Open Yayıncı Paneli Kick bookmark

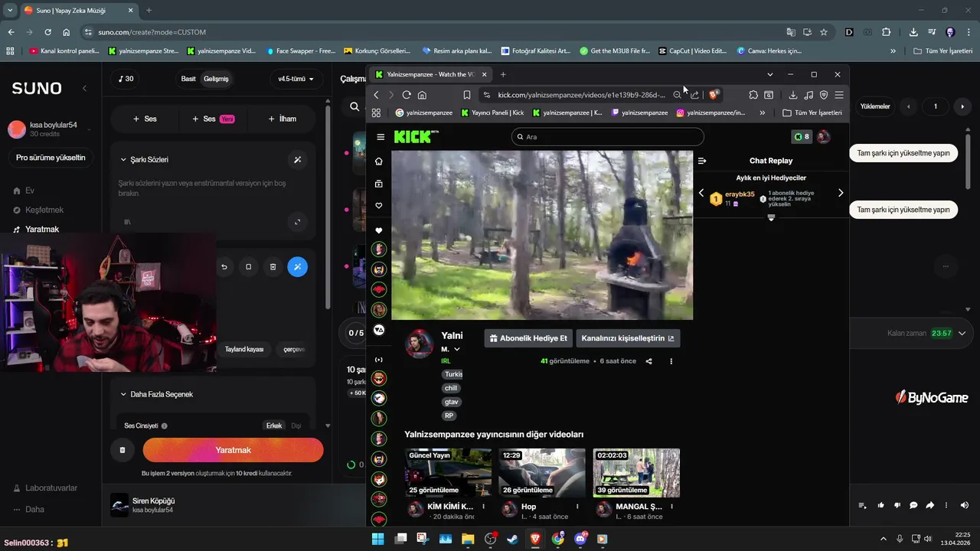(x=492, y=112)
